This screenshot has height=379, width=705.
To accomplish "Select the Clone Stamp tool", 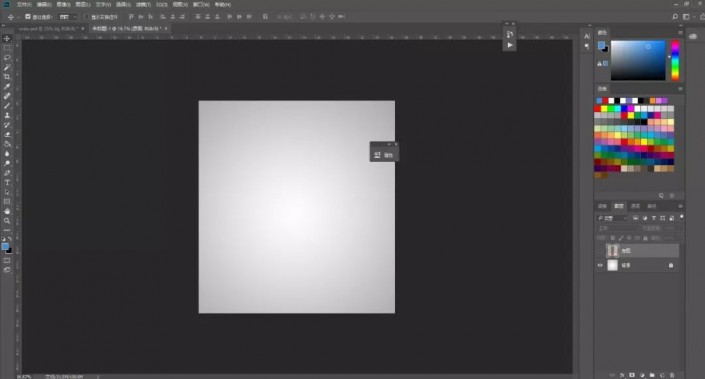I will [x=7, y=115].
